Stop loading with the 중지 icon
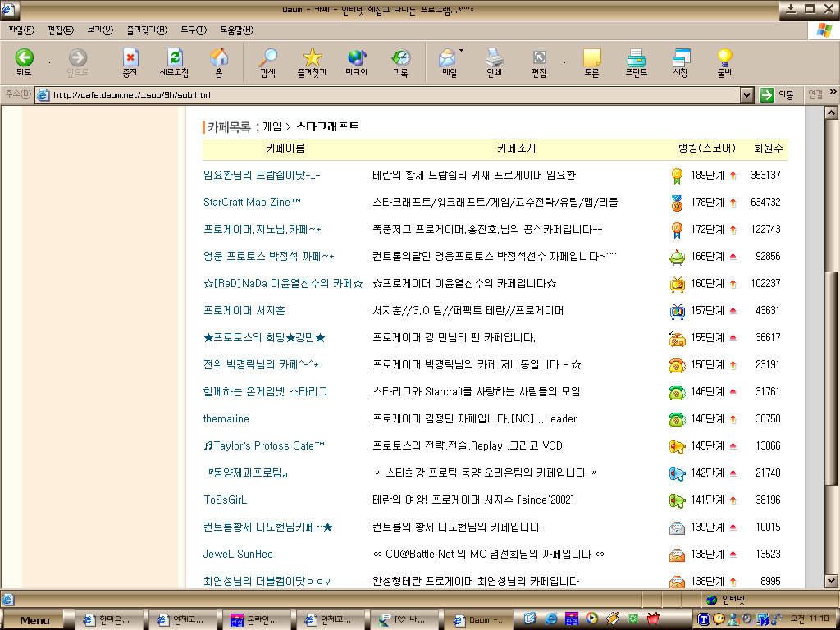The height and width of the screenshot is (630, 840). click(x=130, y=62)
